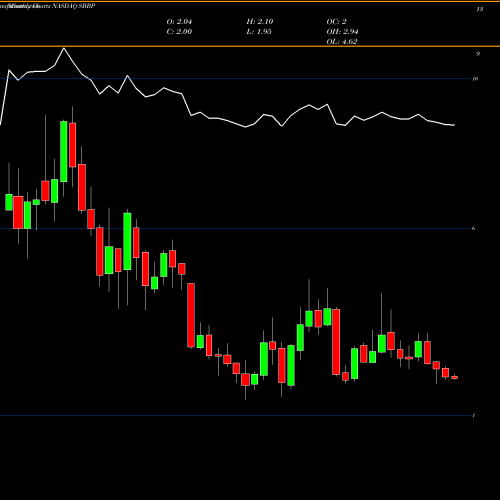
Task: Select the OC: 2 reading
Action: pos(336,22)
